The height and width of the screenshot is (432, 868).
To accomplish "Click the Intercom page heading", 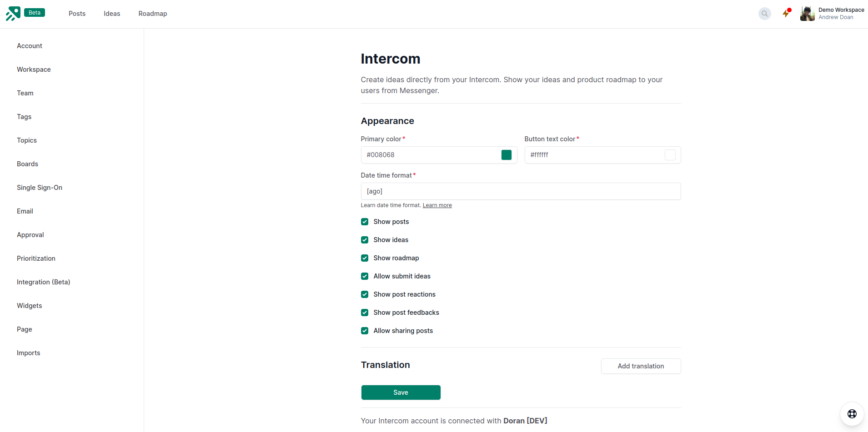I will tap(391, 59).
